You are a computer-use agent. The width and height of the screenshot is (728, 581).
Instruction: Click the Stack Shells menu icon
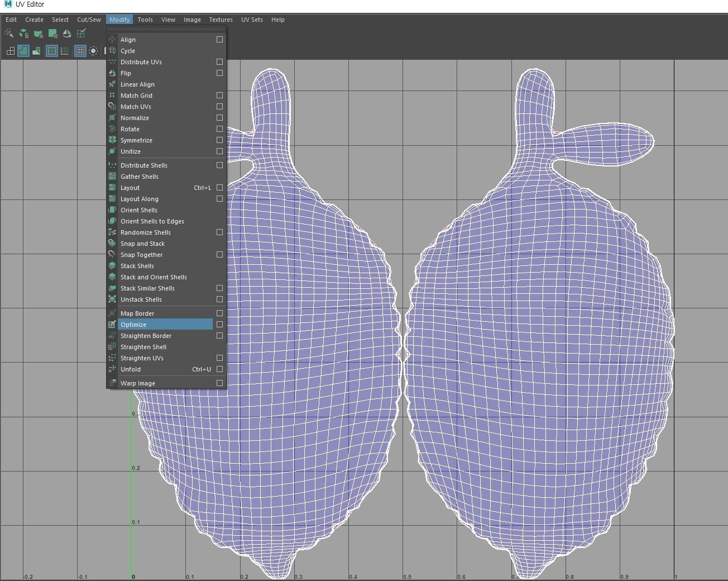[112, 266]
